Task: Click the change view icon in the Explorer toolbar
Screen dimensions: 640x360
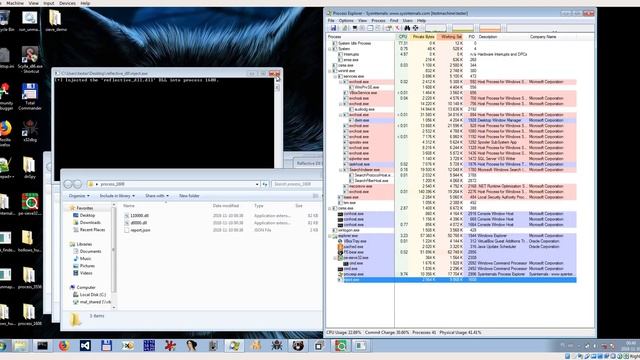Action: [316, 196]
